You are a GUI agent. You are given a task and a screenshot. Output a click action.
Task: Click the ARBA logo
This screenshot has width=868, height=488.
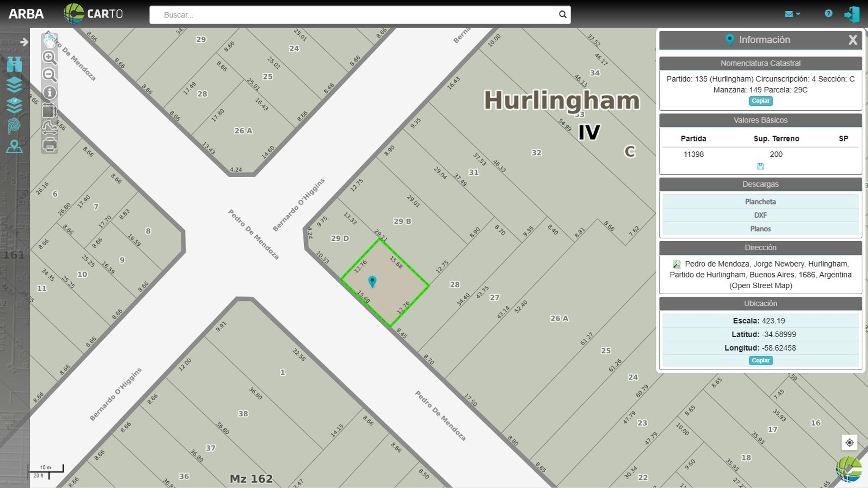[26, 14]
